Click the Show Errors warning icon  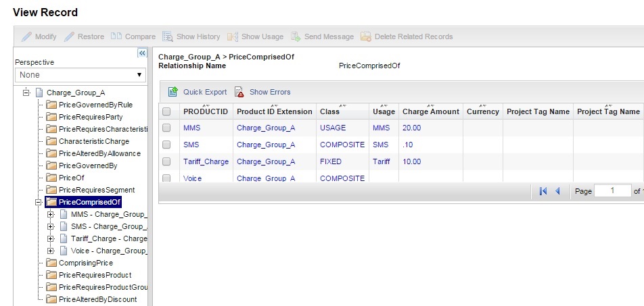click(x=239, y=92)
